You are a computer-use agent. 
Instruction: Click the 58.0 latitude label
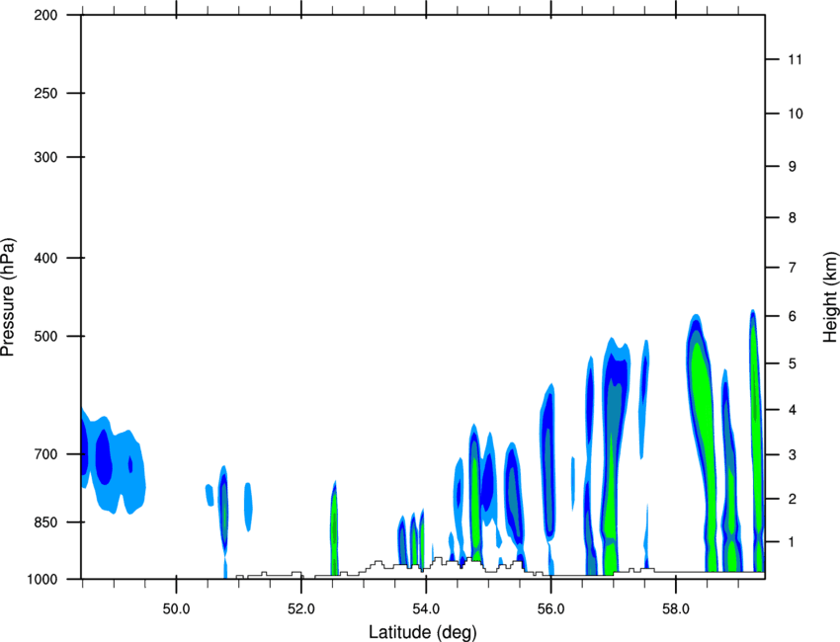tap(676, 609)
